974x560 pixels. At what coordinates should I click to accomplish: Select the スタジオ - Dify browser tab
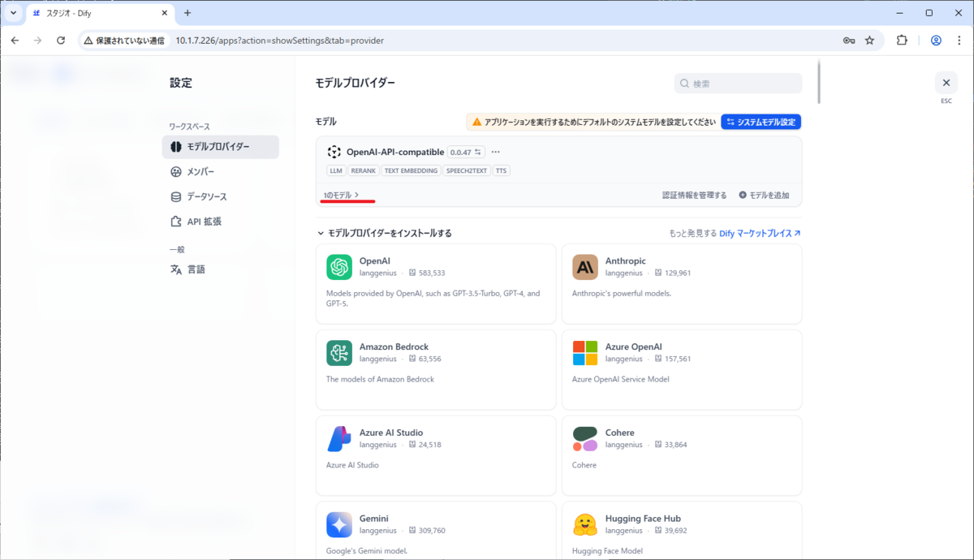coord(100,14)
